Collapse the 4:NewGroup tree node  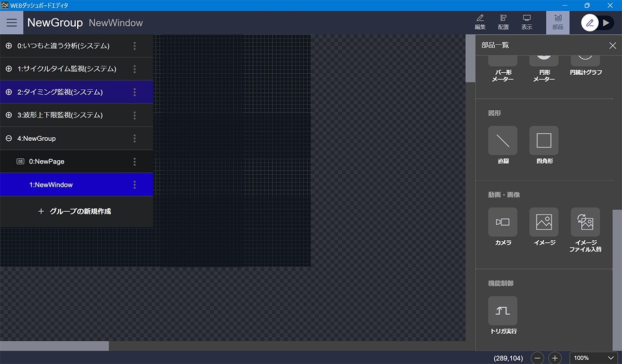coord(9,138)
